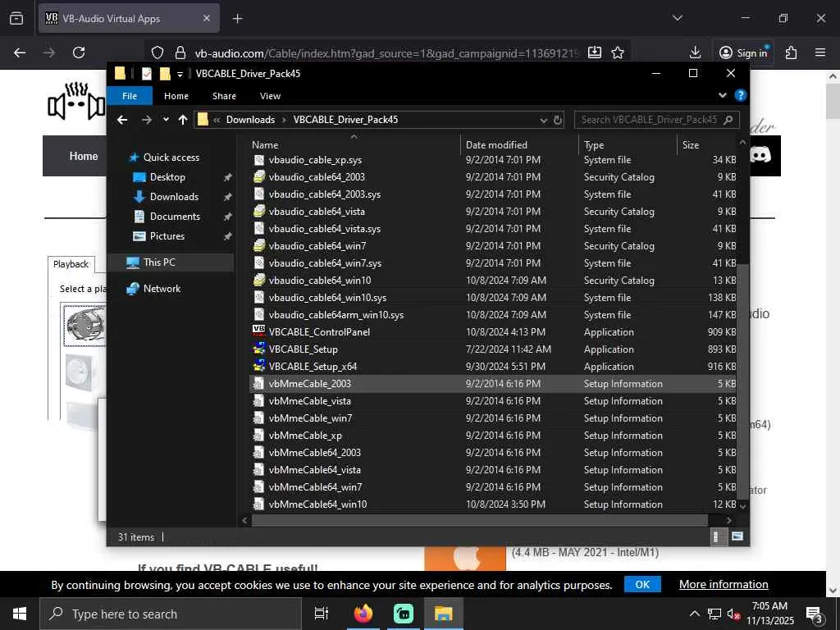Click the VBCABLE_Setup_x64 installer icon

coord(258,366)
